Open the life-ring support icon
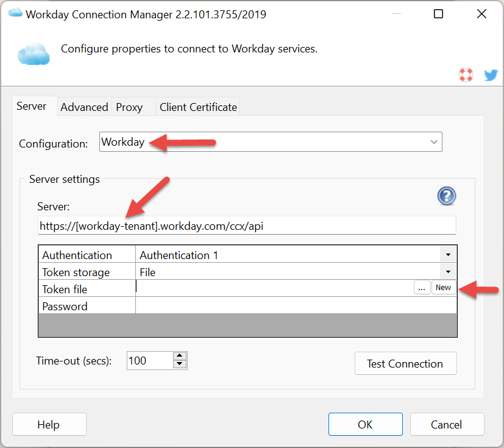Image resolution: width=504 pixels, height=448 pixels. pos(466,75)
